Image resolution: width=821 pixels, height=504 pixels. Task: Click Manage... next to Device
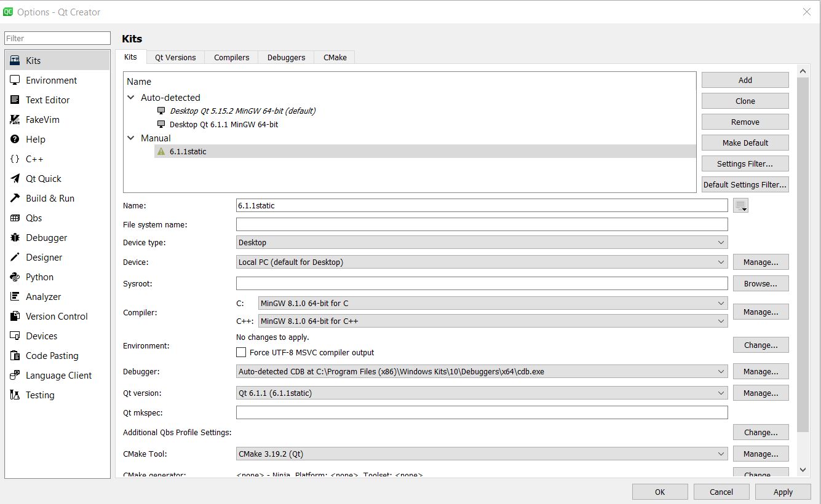(761, 262)
